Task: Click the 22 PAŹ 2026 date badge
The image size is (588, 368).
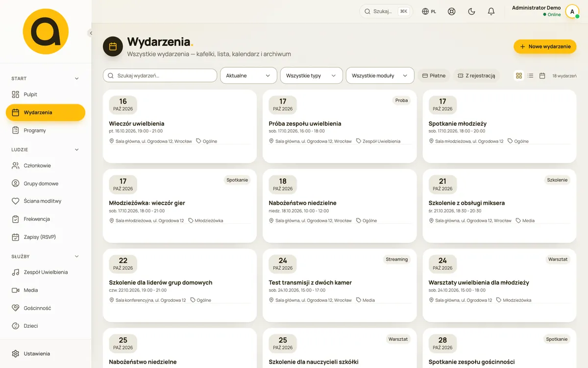Action: click(x=123, y=264)
